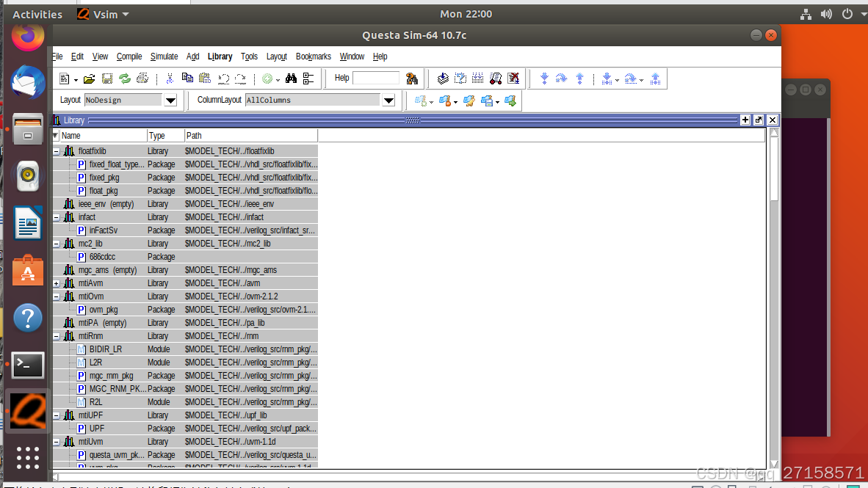The image size is (868, 488).
Task: Click the Cut scissors icon
Action: 170,79
